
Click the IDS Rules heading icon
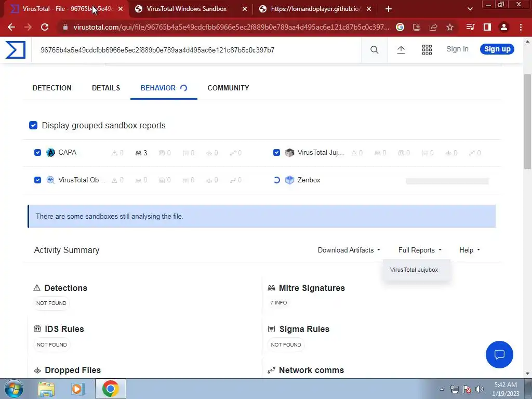(x=37, y=329)
